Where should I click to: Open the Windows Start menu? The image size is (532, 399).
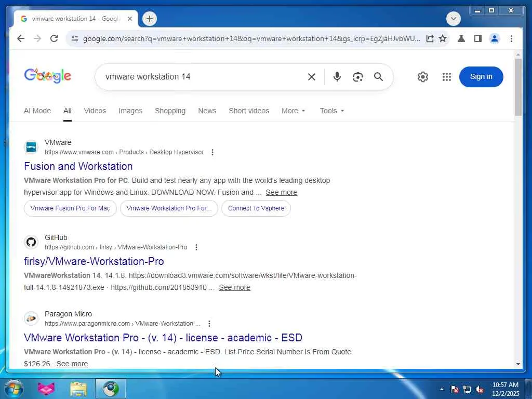click(14, 389)
